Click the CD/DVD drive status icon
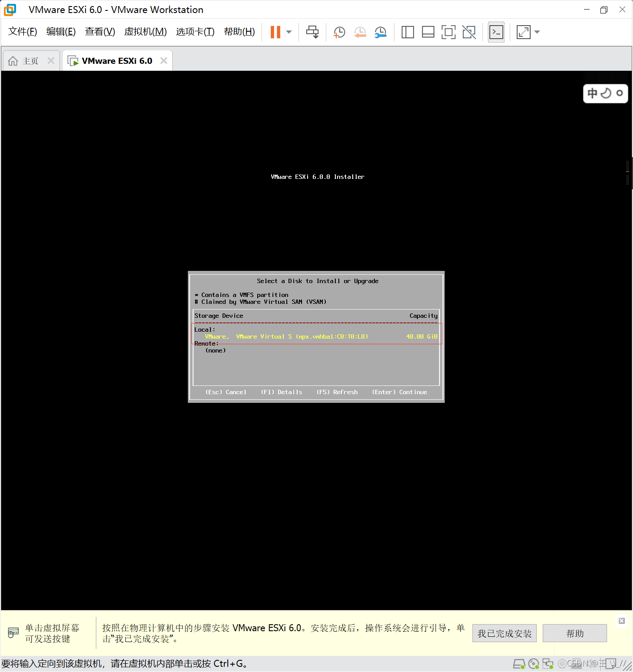The width and height of the screenshot is (633, 672). [534, 664]
